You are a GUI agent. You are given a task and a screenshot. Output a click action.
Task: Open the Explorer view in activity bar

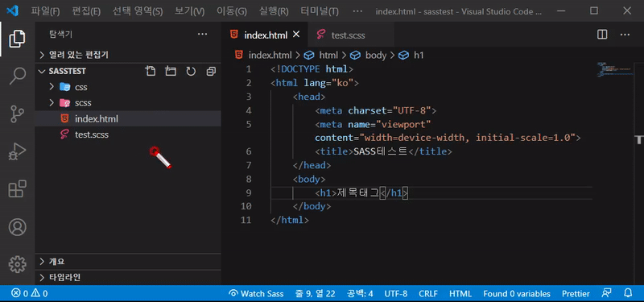tap(17, 39)
